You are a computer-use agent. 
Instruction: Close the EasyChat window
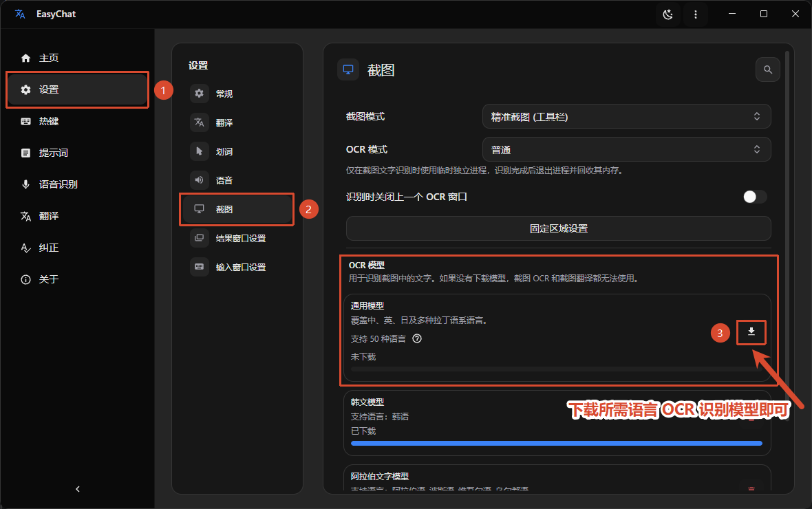(x=795, y=14)
